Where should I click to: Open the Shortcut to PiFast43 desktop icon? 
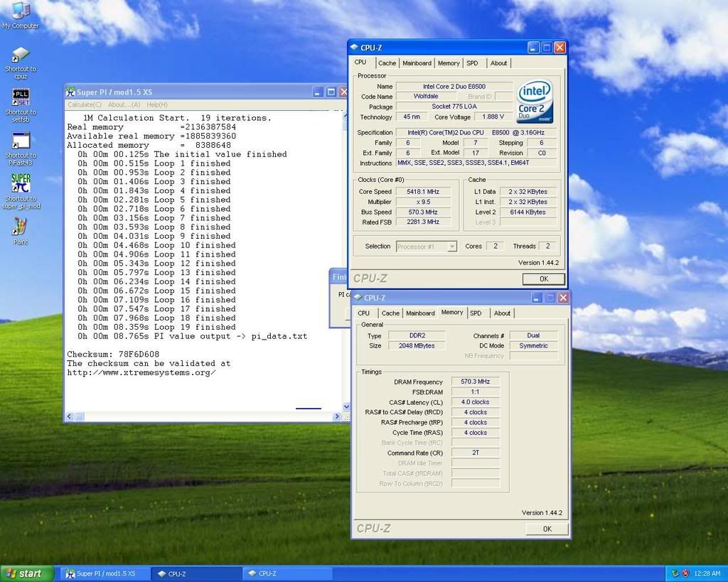[x=21, y=149]
